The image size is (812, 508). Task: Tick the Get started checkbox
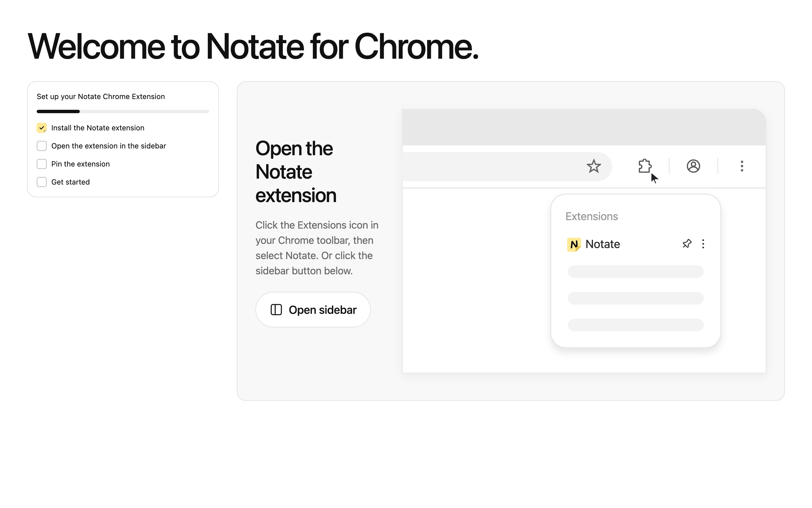point(42,182)
